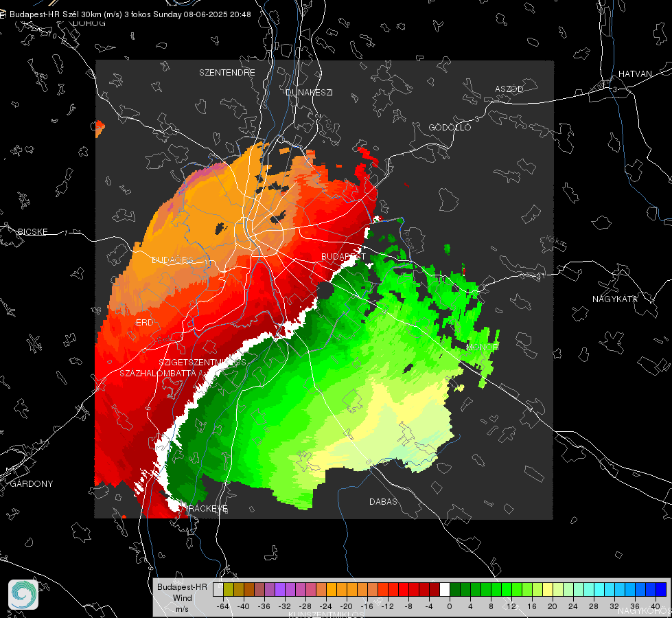Pick the deep blue swatch above 40
672x618 pixels.
[661, 589]
